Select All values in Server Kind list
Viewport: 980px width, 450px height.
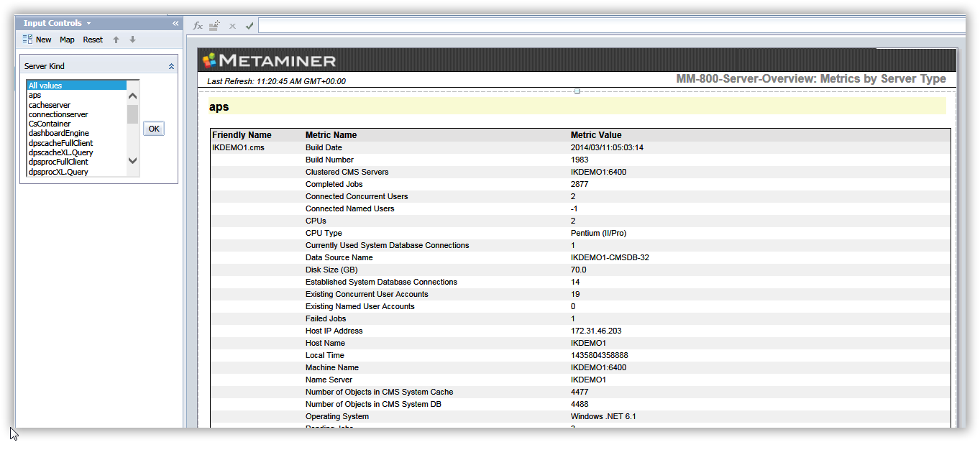tap(76, 86)
